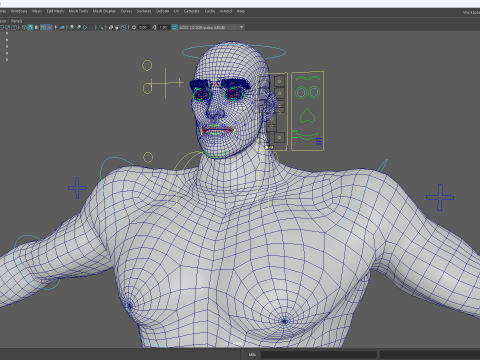Open the Help menu
480x360 pixels.
pos(241,11)
